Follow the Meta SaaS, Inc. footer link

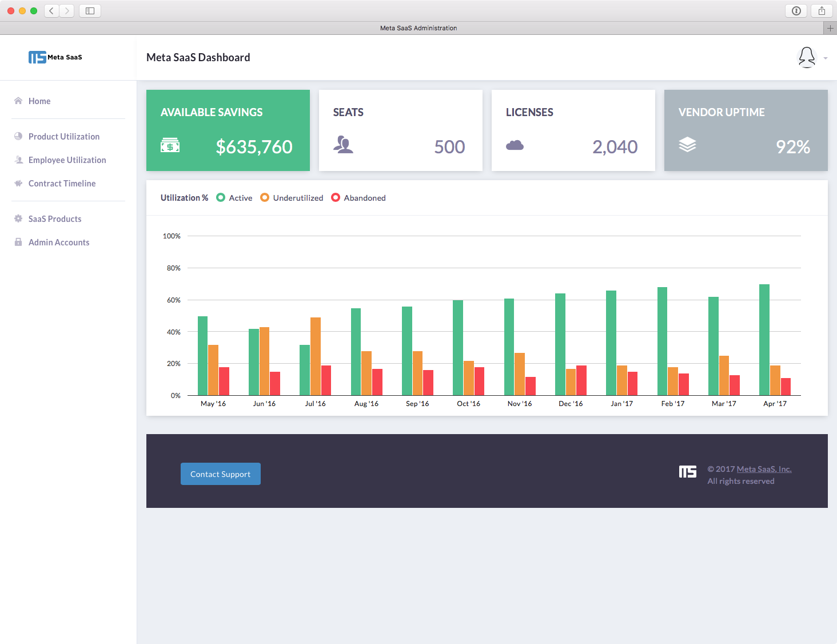pyautogui.click(x=764, y=468)
